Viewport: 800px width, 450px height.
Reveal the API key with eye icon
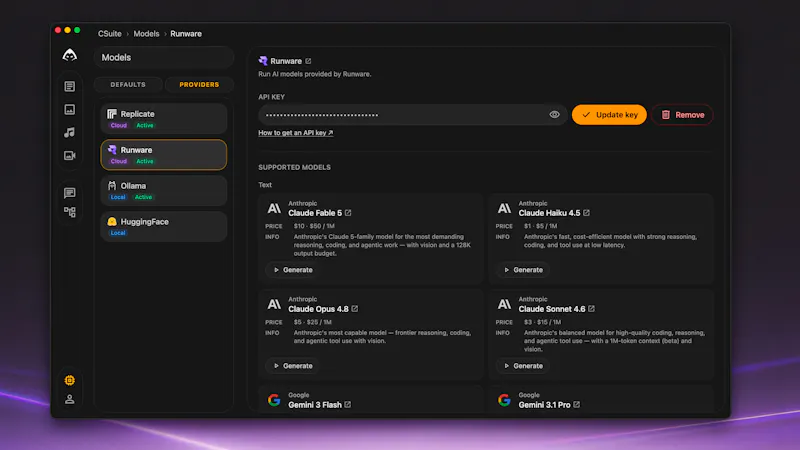tap(555, 115)
